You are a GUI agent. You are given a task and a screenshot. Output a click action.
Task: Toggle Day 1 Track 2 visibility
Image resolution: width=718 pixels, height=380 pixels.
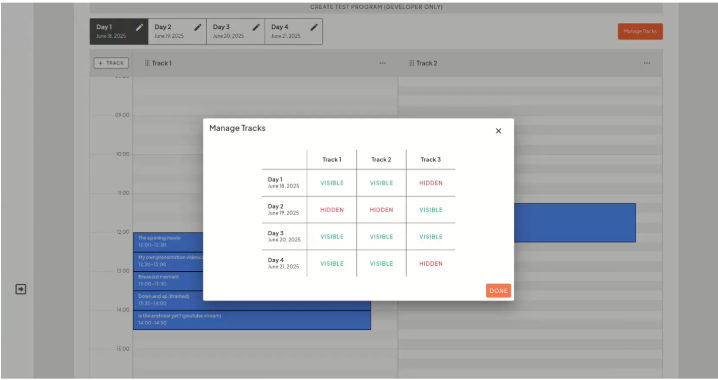(x=381, y=183)
